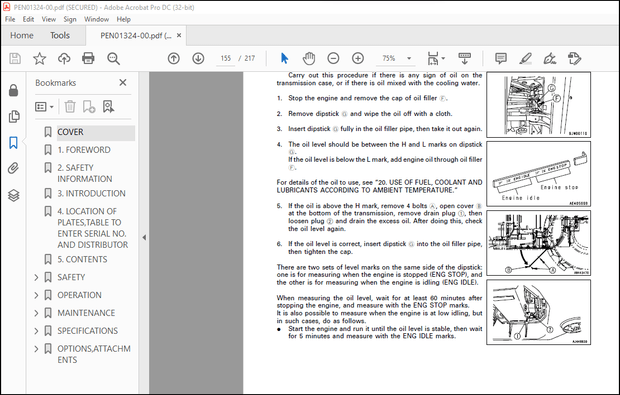Open the Window menu
Viewport: 620px width, 395px height.
(96, 19)
